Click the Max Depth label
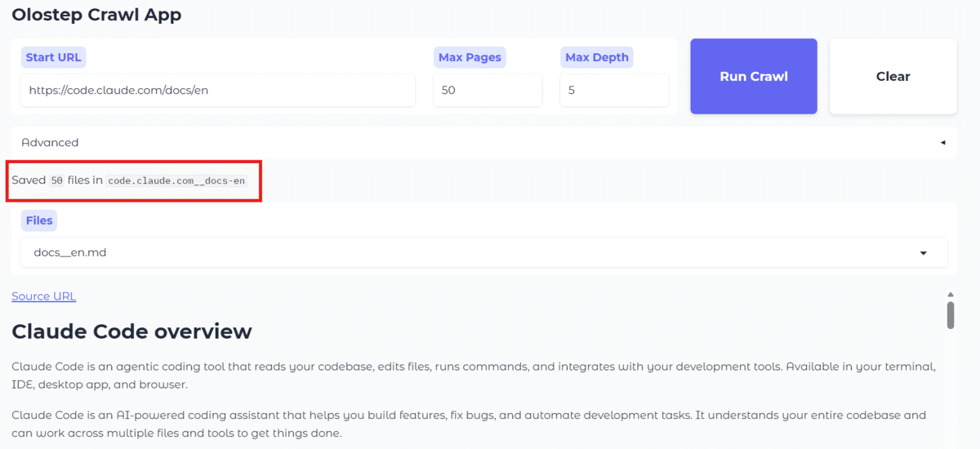Screen dimensions: 980x449 597,57
